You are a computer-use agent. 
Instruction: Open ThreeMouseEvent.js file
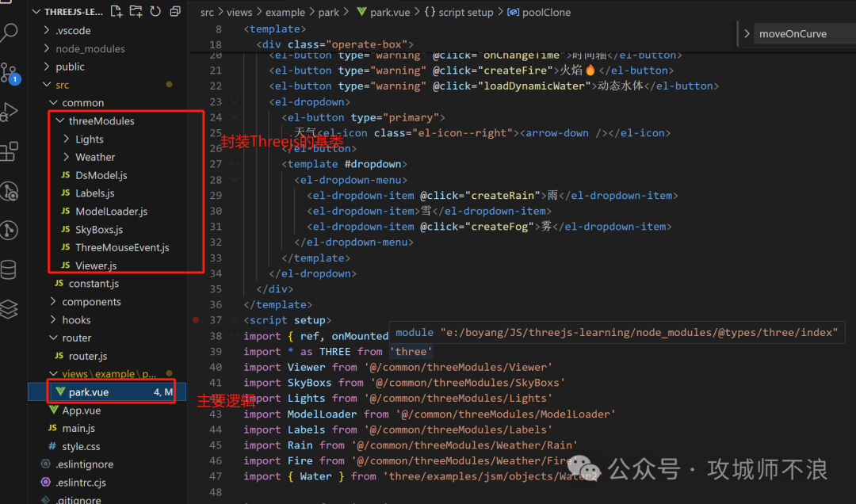pos(122,247)
